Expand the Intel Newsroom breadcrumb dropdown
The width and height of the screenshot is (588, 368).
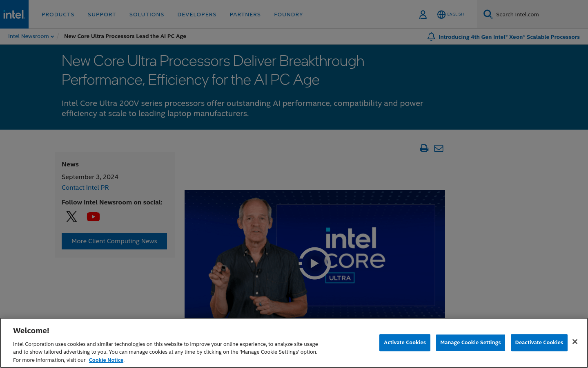[53, 36]
